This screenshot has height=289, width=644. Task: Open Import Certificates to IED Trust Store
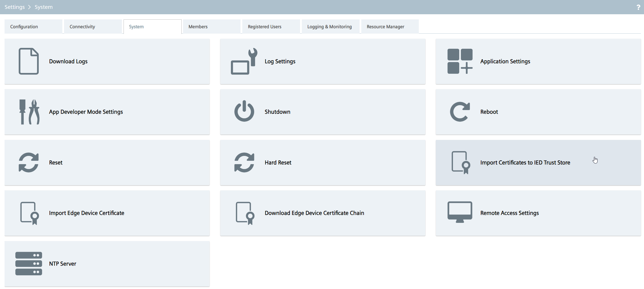[x=525, y=162]
